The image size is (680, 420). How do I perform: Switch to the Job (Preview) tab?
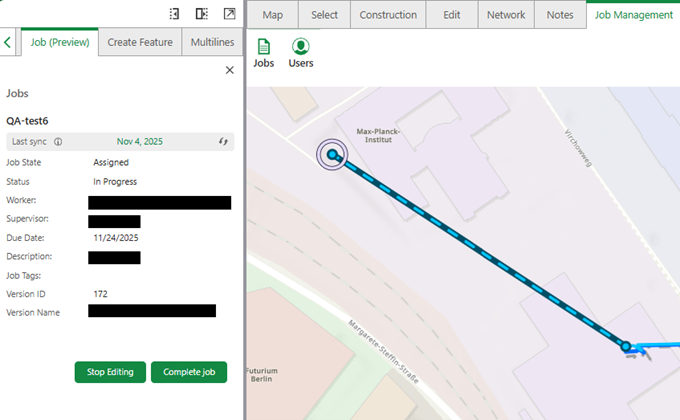pyautogui.click(x=60, y=42)
